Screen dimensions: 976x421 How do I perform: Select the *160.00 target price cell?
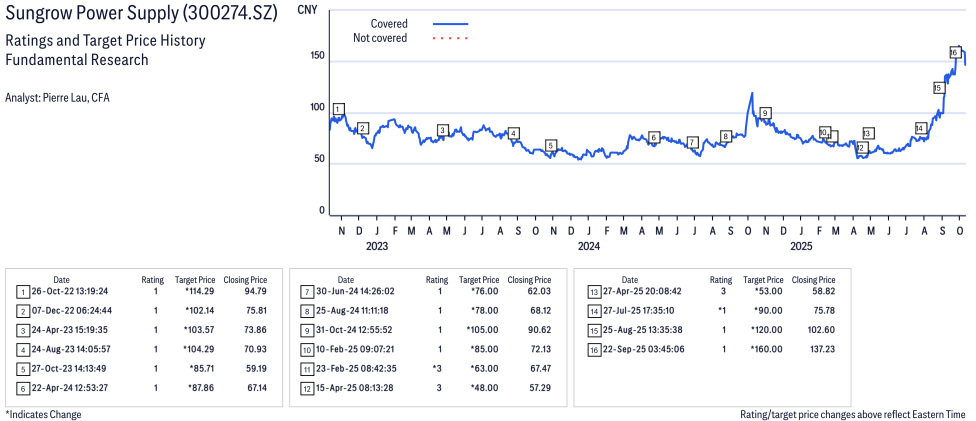[x=764, y=349]
